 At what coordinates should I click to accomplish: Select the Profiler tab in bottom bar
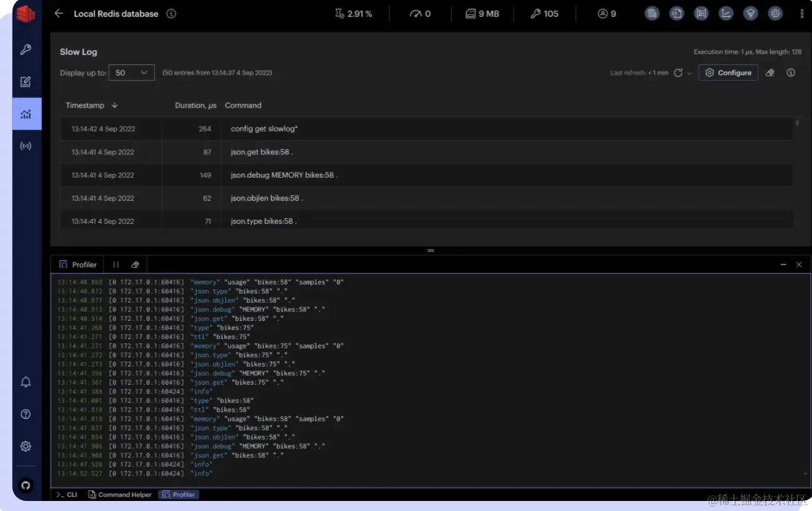pos(178,495)
